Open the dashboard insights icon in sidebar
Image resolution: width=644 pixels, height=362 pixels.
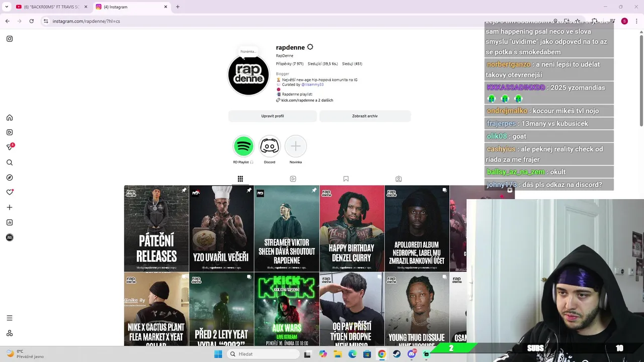10,222
